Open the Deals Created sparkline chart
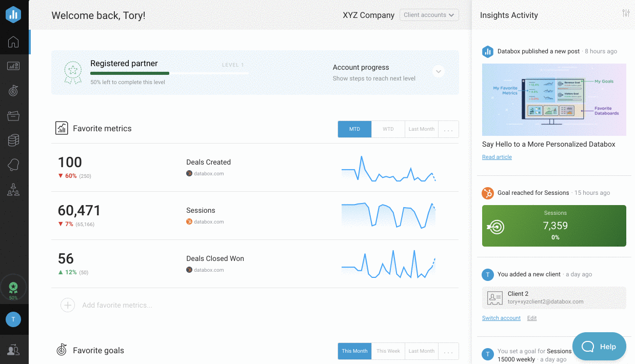This screenshot has width=635, height=364. (389, 168)
